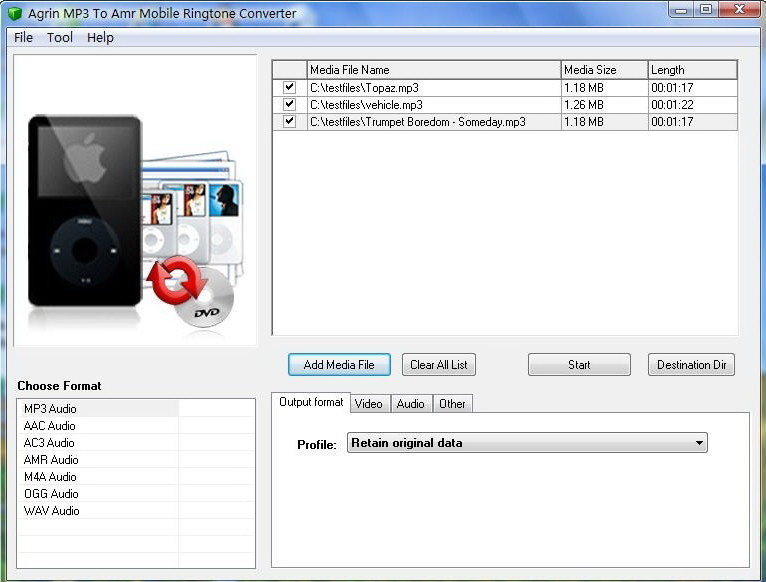Click the Length column header
This screenshot has width=766, height=582.
692,70
